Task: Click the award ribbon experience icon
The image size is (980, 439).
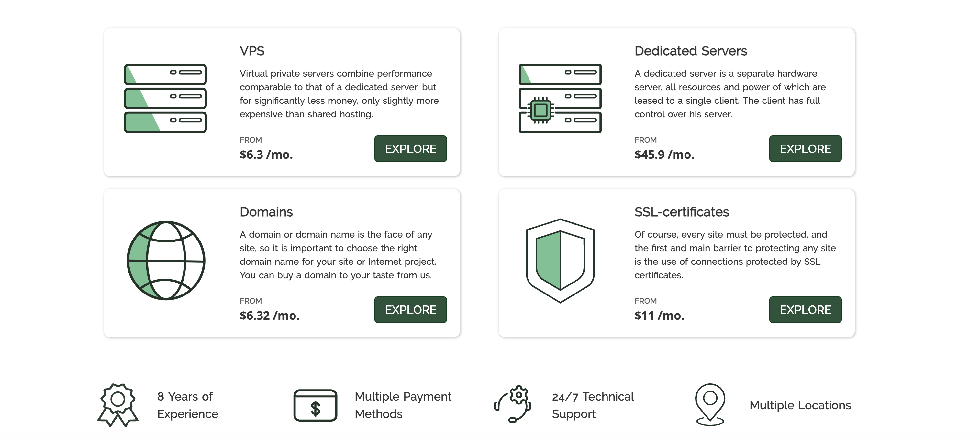Action: (117, 405)
